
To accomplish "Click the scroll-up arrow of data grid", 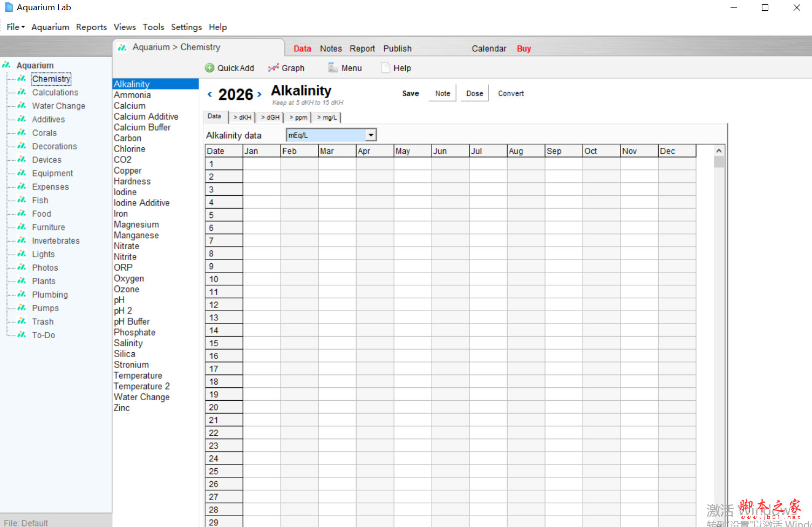I will click(719, 151).
